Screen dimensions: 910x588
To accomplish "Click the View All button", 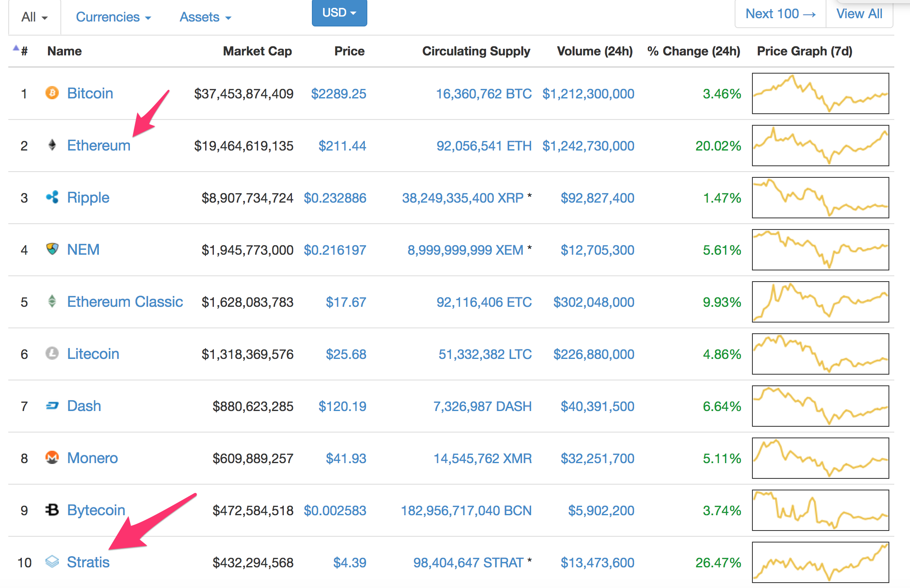I will point(859,14).
